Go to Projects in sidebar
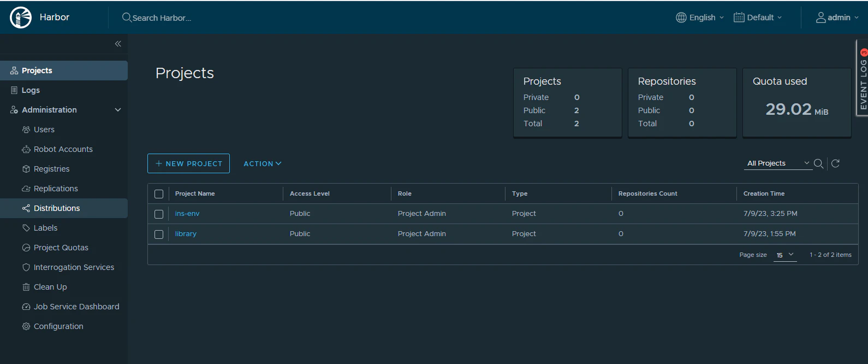The width and height of the screenshot is (868, 364). 64,71
